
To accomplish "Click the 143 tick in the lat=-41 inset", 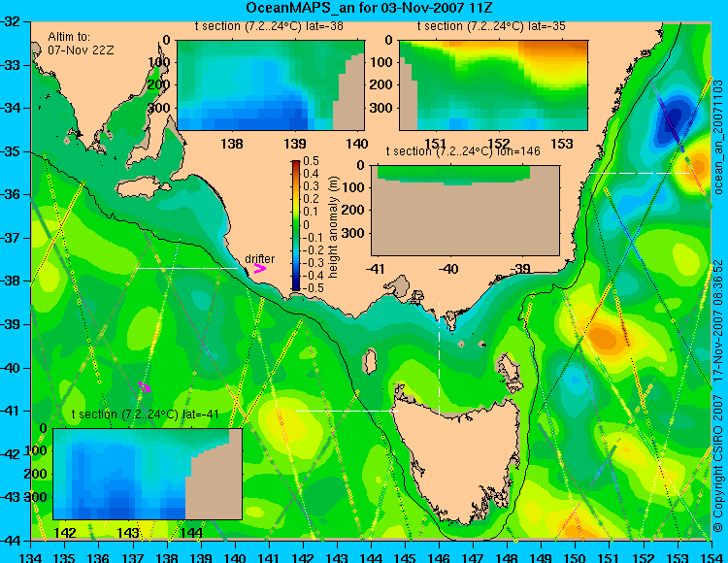I will pos(128,532).
